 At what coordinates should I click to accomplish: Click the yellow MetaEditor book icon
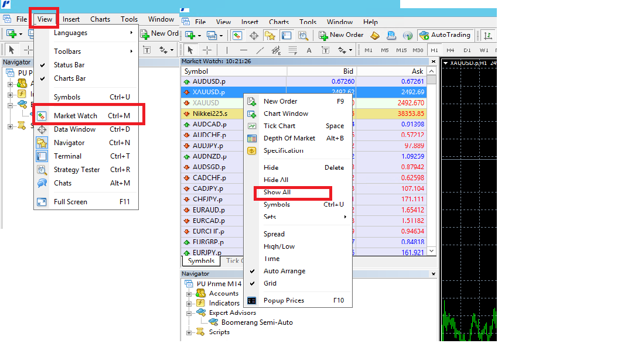[x=374, y=35]
